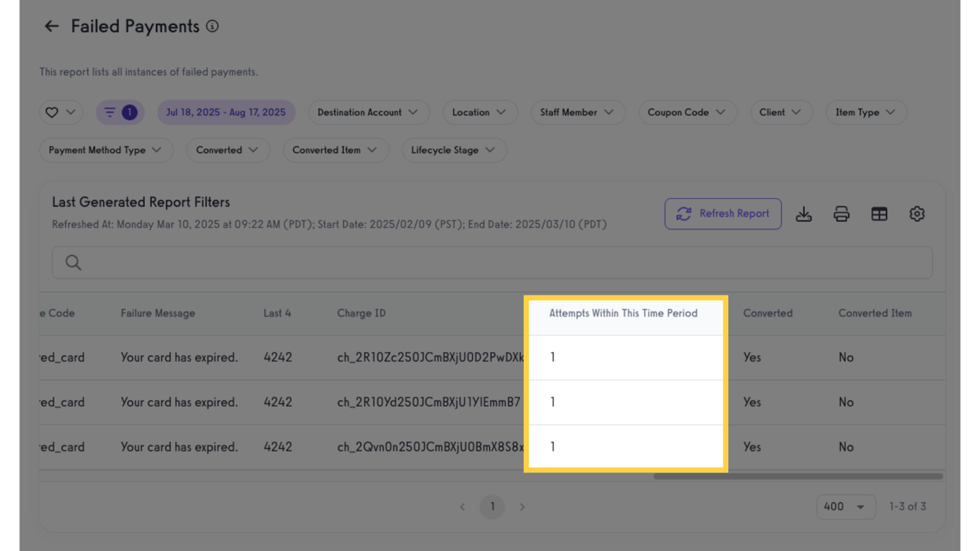The width and height of the screenshot is (980, 551).
Task: Select charge ID starting ch_2R10Zc25
Action: click(430, 357)
